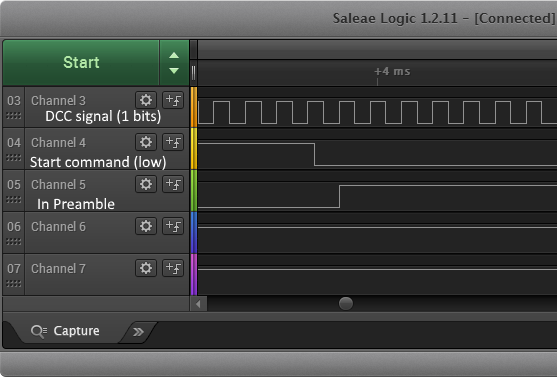The width and height of the screenshot is (557, 377).
Task: Click the orange Channel 3 color strip
Action: coord(194,107)
